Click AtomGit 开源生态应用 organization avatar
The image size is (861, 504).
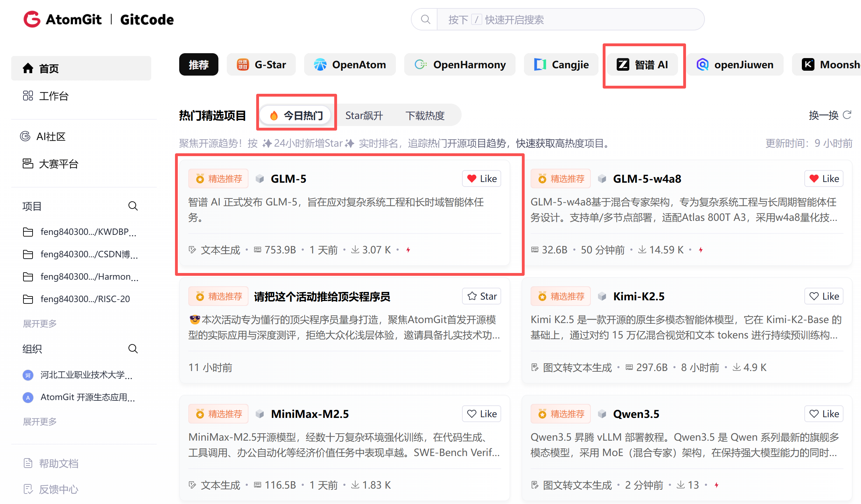tap(28, 398)
